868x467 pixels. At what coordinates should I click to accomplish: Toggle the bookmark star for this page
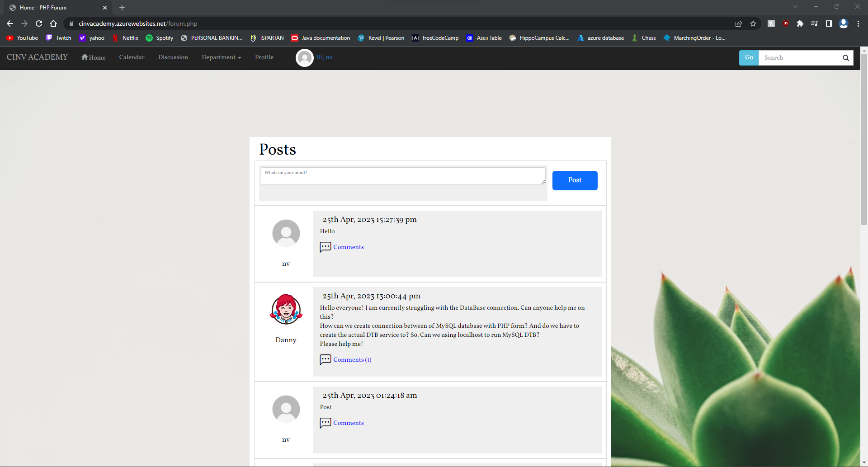[x=753, y=24]
